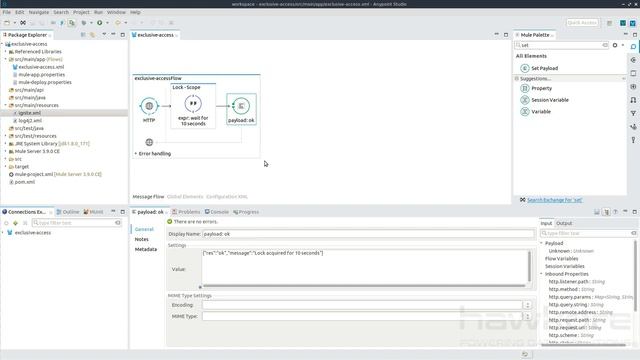Click the save icon in properties toolbar
Viewport: 640px width, 360px height.
[x=597, y=212]
